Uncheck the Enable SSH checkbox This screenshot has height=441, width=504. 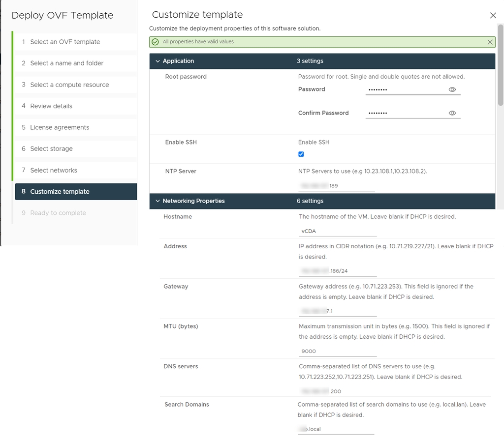click(301, 154)
